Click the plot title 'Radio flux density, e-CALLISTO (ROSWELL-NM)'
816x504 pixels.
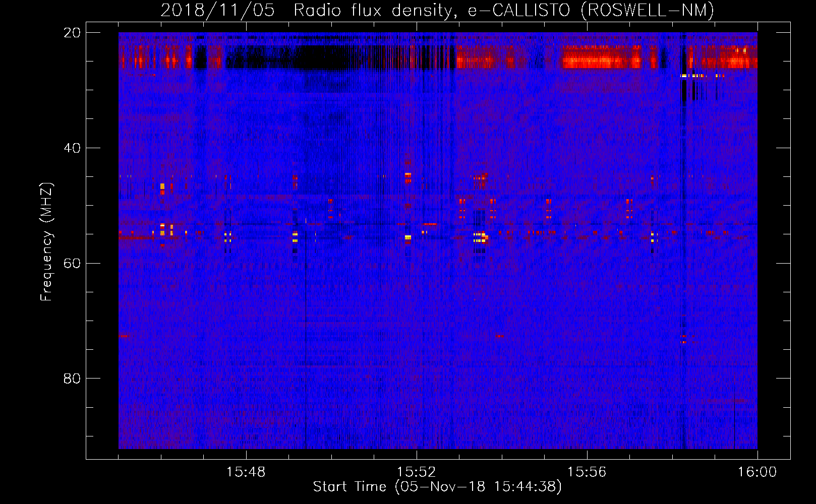(504, 11)
